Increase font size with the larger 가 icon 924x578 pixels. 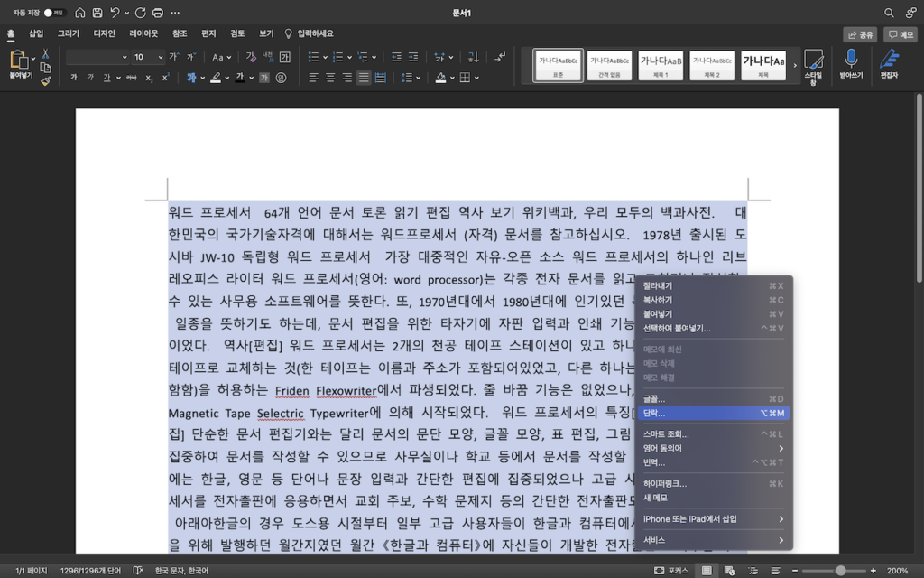point(174,57)
